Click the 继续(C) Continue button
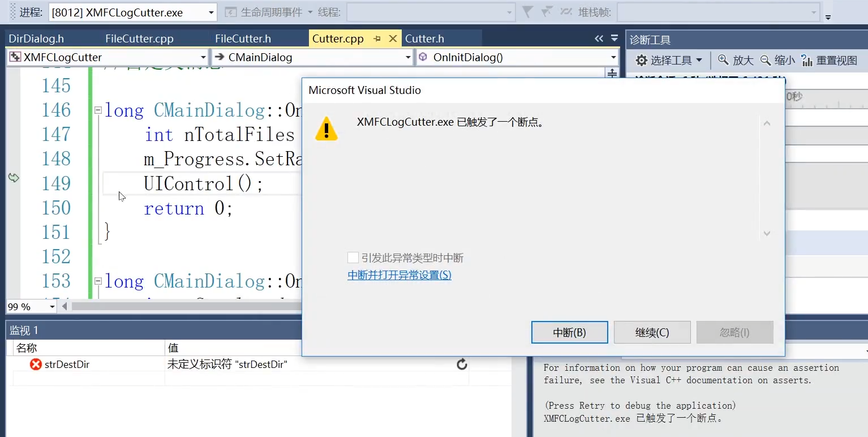Screen dimensions: 868x437 pyautogui.click(x=652, y=332)
